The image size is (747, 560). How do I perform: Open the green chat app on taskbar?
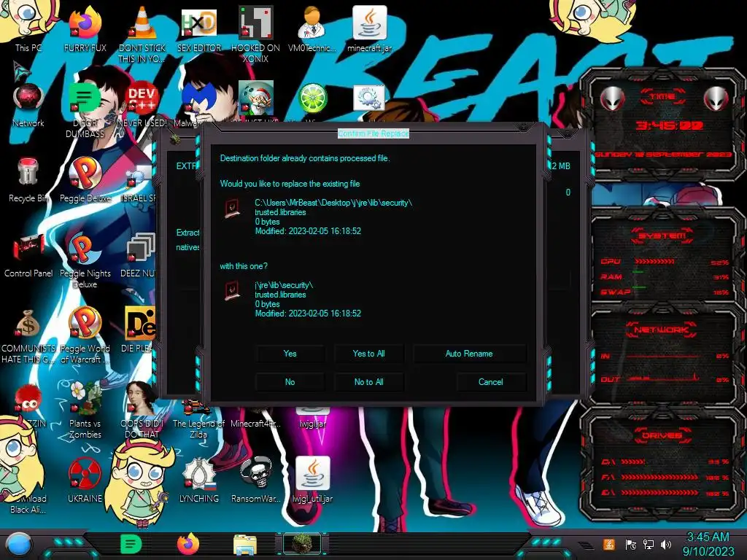click(131, 544)
